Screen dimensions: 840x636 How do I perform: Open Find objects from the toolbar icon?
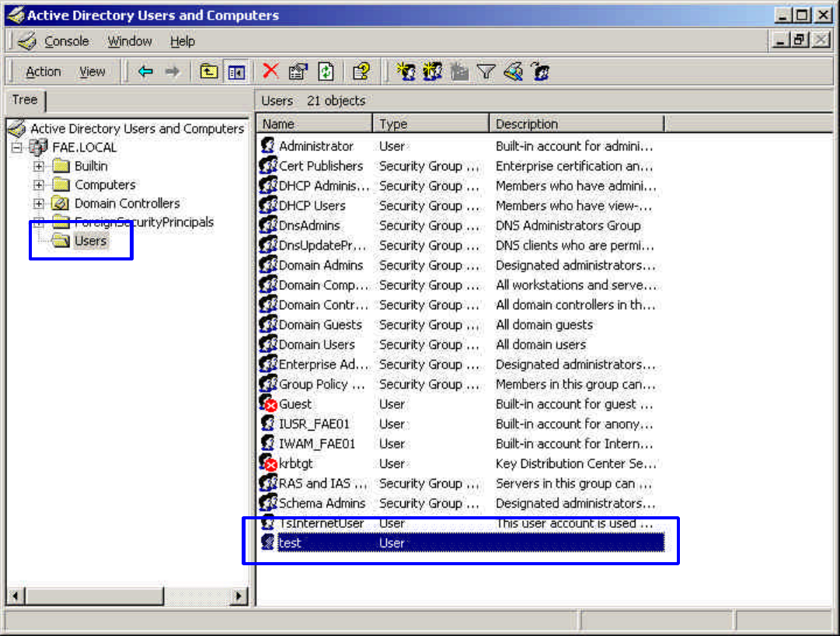coord(513,72)
